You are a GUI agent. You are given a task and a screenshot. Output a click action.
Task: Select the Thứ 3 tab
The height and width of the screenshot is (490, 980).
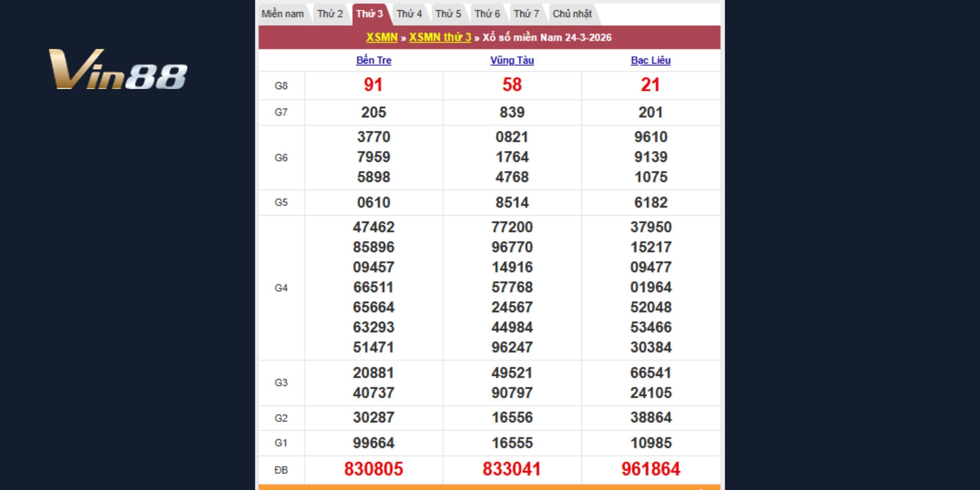[369, 14]
